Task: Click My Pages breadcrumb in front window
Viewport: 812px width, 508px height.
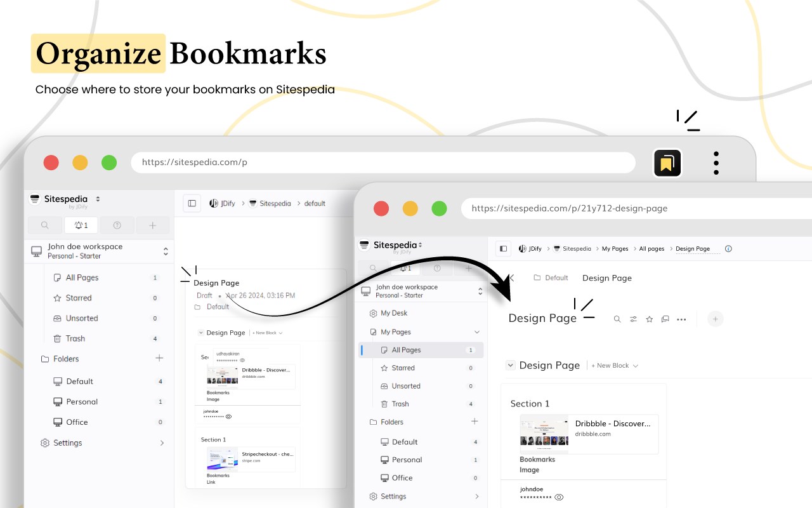Action: pos(615,249)
